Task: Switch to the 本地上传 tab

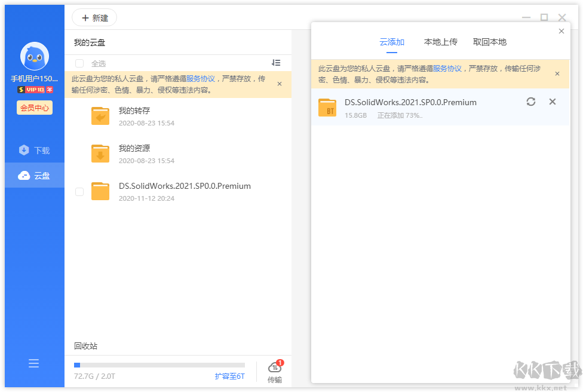Action: tap(440, 42)
